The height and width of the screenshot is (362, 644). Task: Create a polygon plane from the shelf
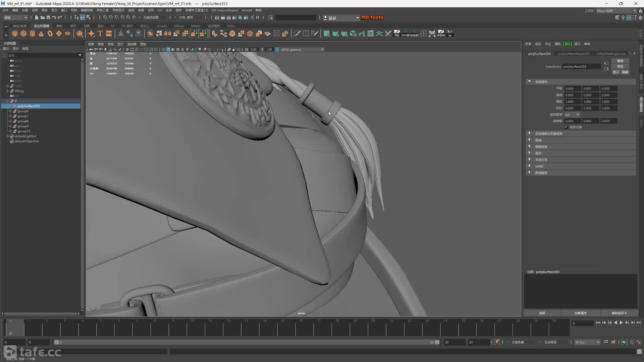(x=59, y=34)
